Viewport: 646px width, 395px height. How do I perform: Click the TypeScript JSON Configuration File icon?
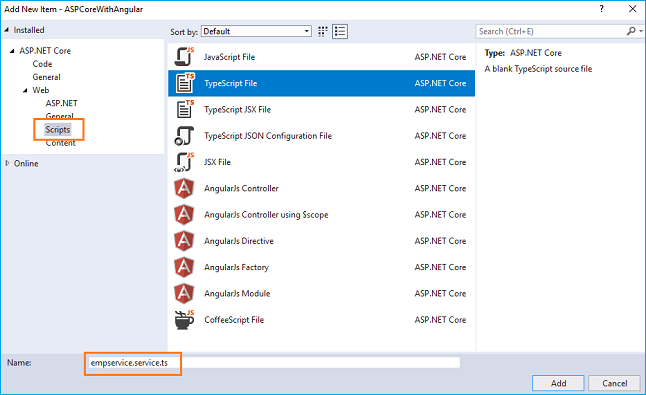click(184, 136)
